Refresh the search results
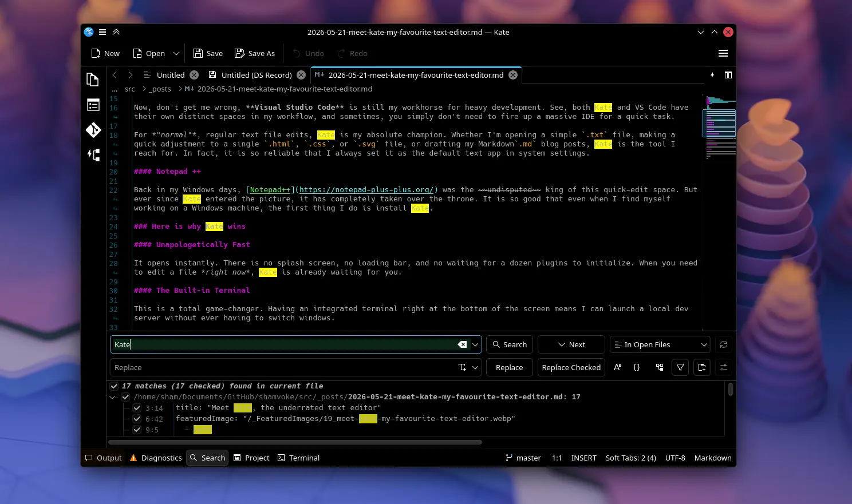This screenshot has height=504, width=852. pos(724,344)
